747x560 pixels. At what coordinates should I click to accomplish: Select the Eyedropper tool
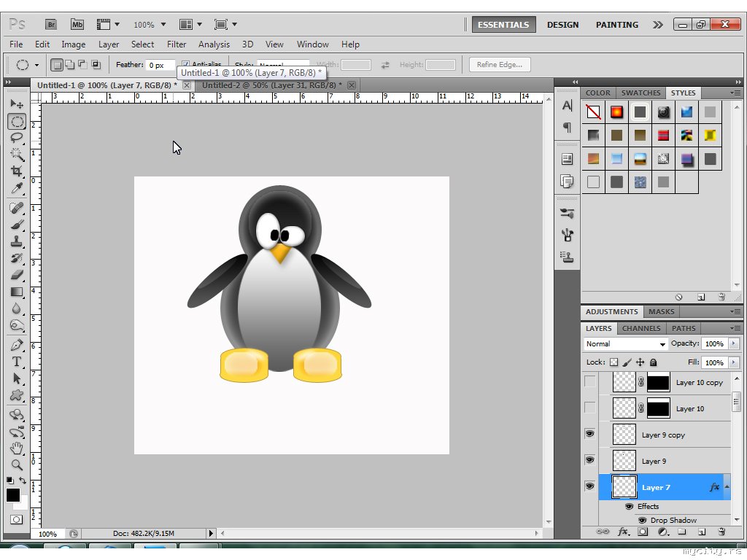pos(17,189)
